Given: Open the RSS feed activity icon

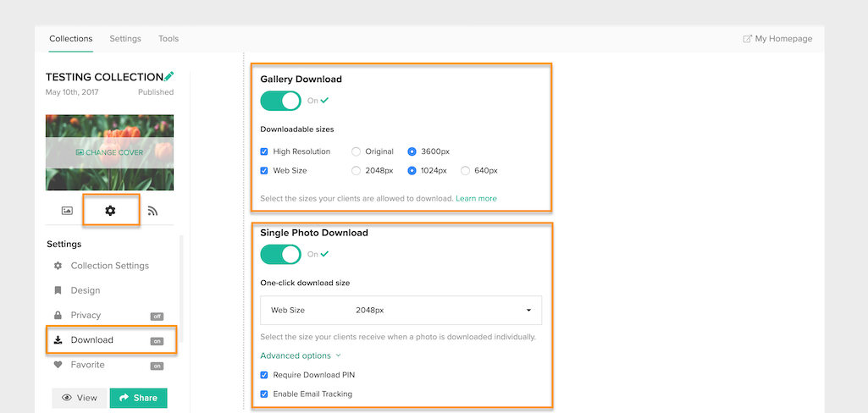Looking at the screenshot, I should (152, 210).
